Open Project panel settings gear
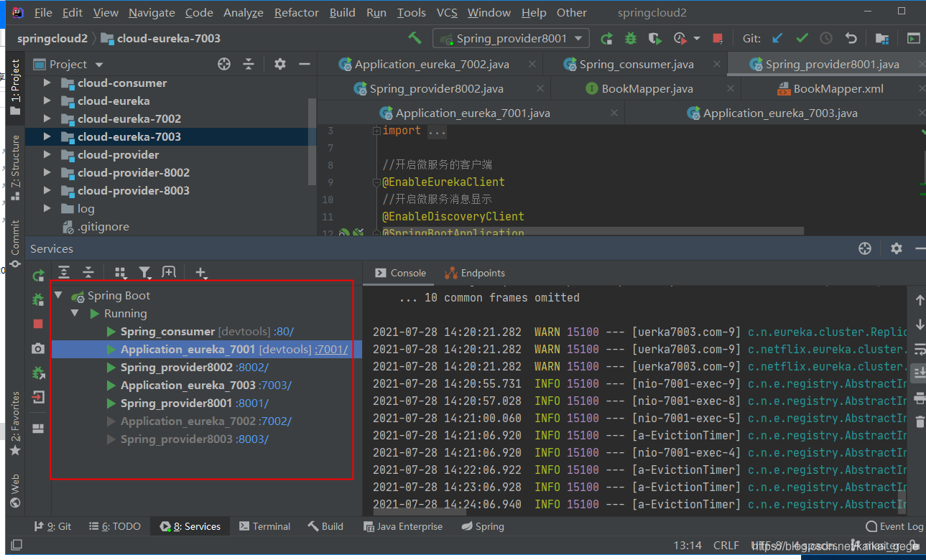926x560 pixels. [280, 64]
